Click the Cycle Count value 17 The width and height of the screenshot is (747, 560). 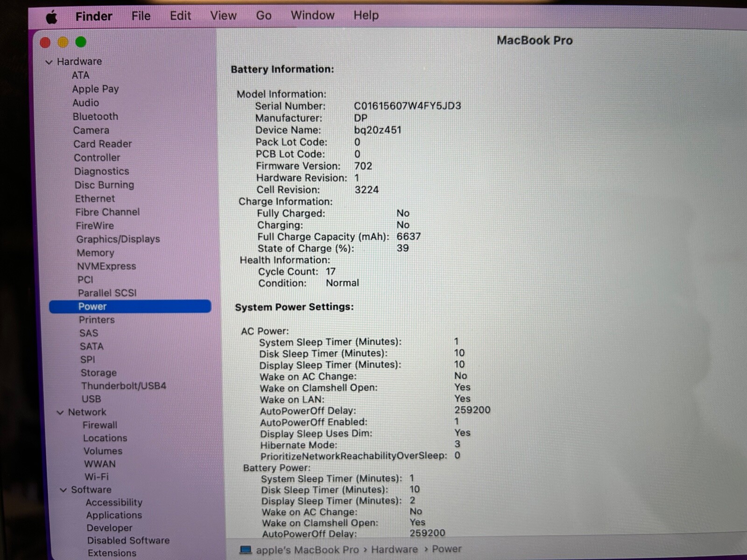[x=331, y=272]
